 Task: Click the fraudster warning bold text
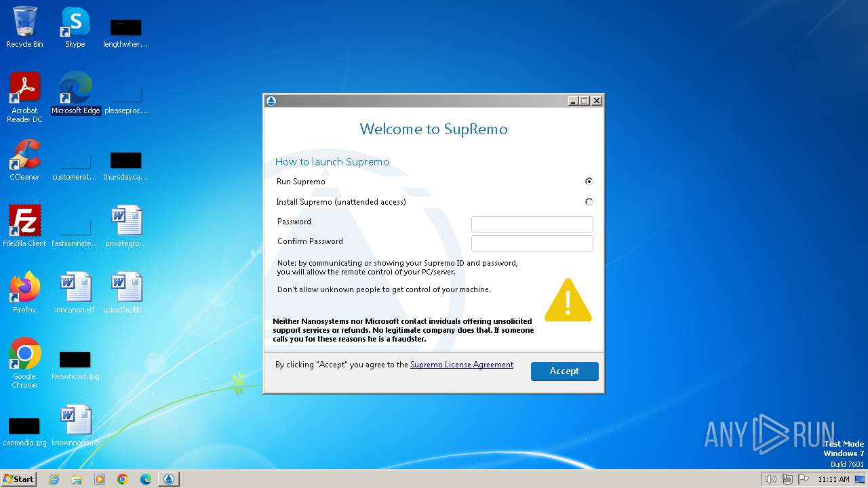pos(403,330)
